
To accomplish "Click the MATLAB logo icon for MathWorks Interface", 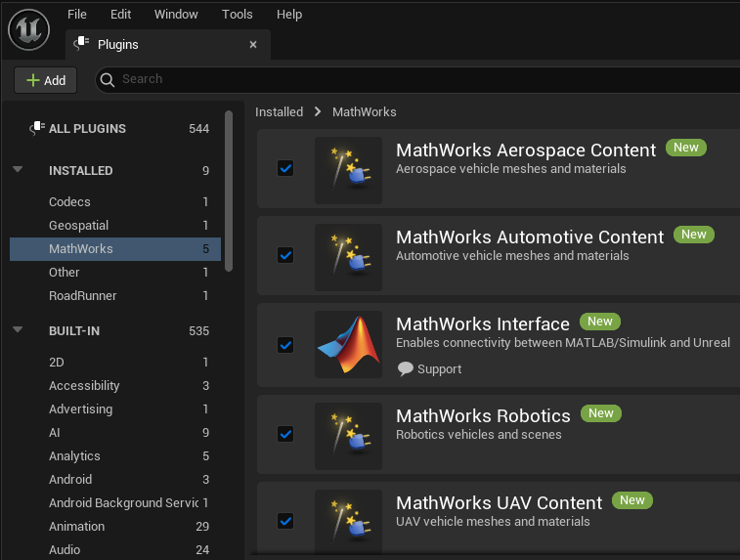I will coord(348,344).
